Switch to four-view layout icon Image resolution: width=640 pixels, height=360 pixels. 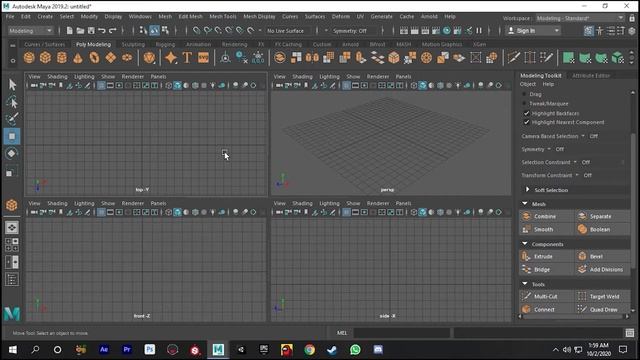[12, 244]
